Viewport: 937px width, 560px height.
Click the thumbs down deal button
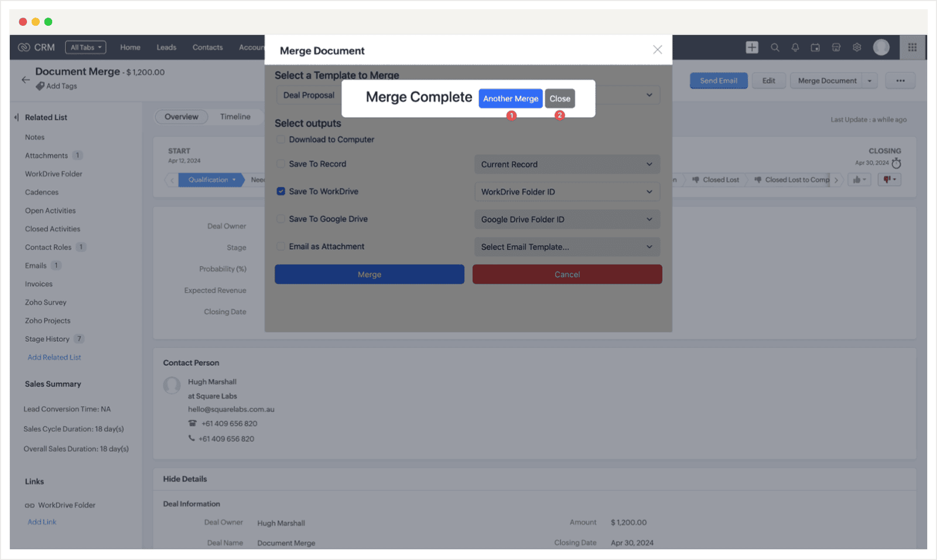click(x=890, y=180)
